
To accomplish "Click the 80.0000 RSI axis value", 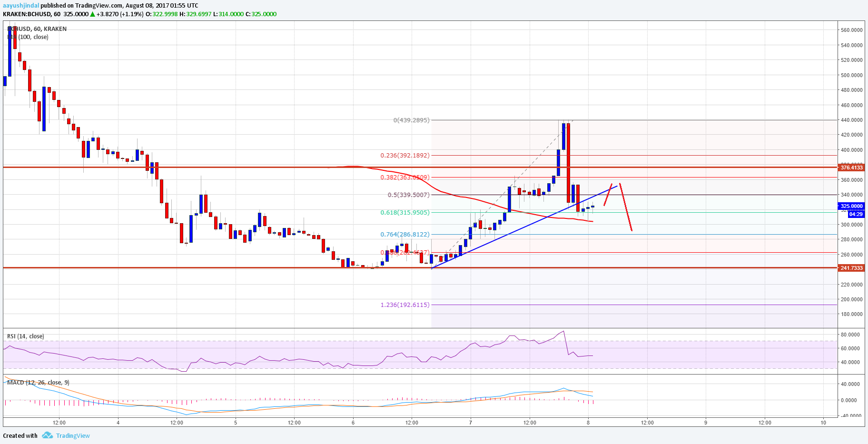I will [850, 335].
